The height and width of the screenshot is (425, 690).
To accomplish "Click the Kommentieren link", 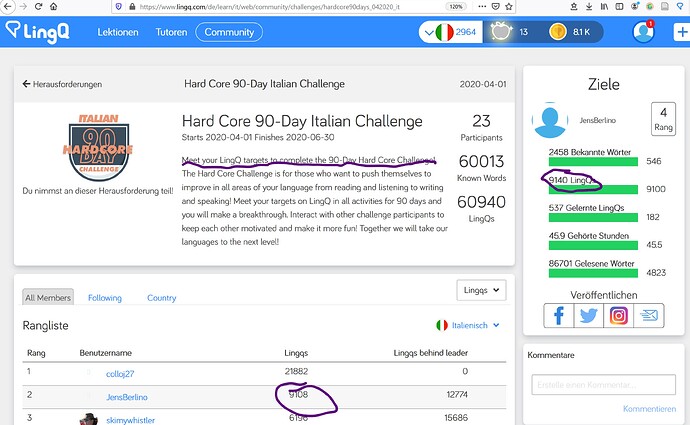I will (649, 409).
